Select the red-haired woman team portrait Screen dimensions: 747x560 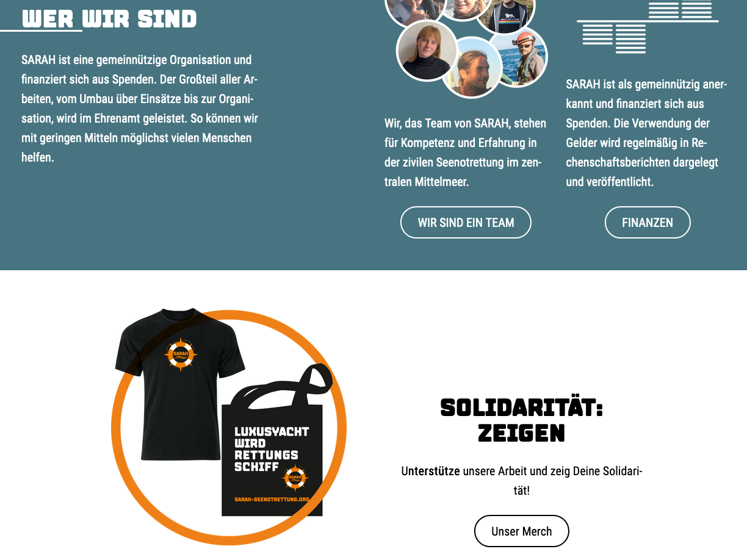[427, 50]
